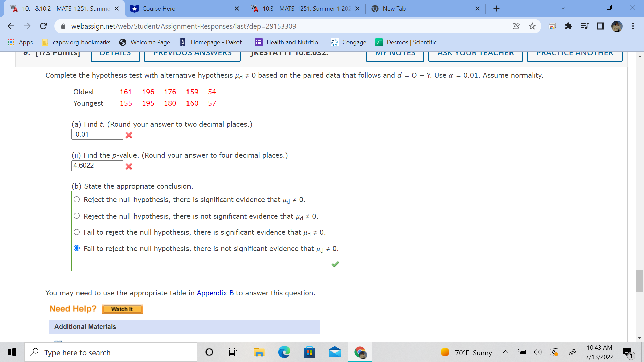The image size is (644, 362).
Task: Open the Cengage bookmark
Action: coord(354,42)
